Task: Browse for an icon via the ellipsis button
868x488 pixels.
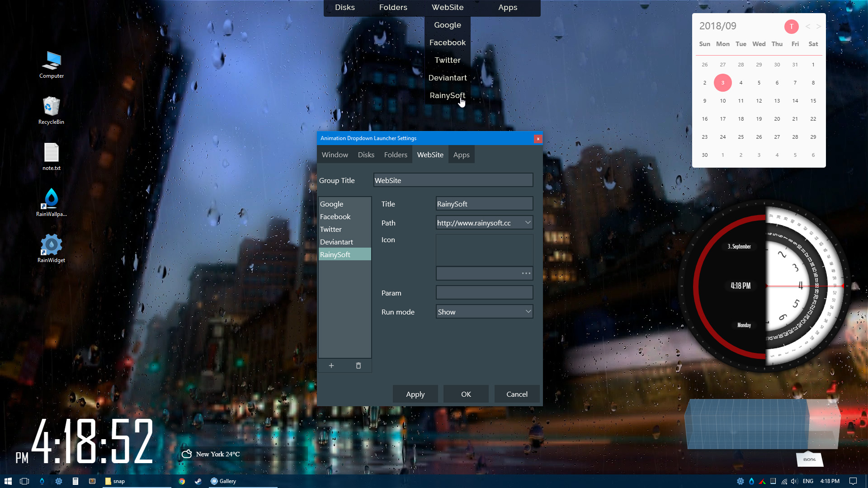Action: pyautogui.click(x=526, y=273)
